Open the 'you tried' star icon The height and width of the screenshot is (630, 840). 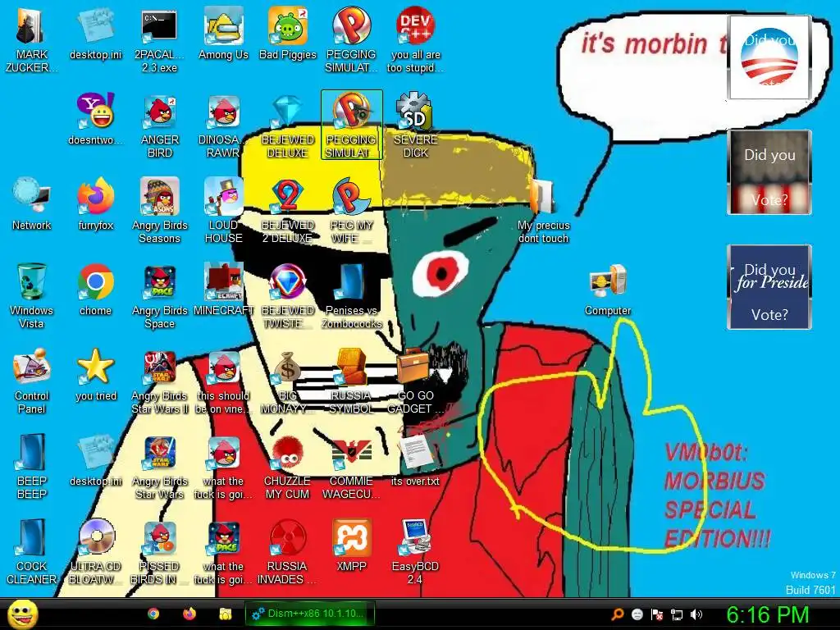[x=95, y=374]
